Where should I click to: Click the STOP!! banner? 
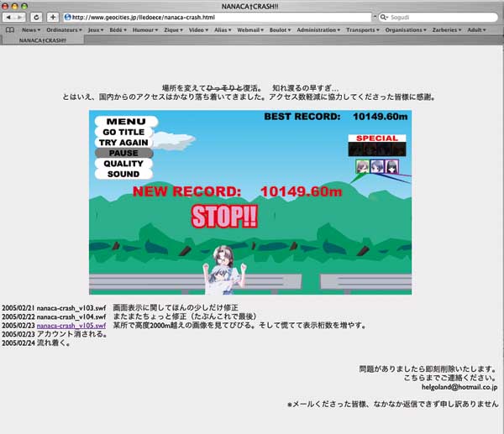click(224, 217)
